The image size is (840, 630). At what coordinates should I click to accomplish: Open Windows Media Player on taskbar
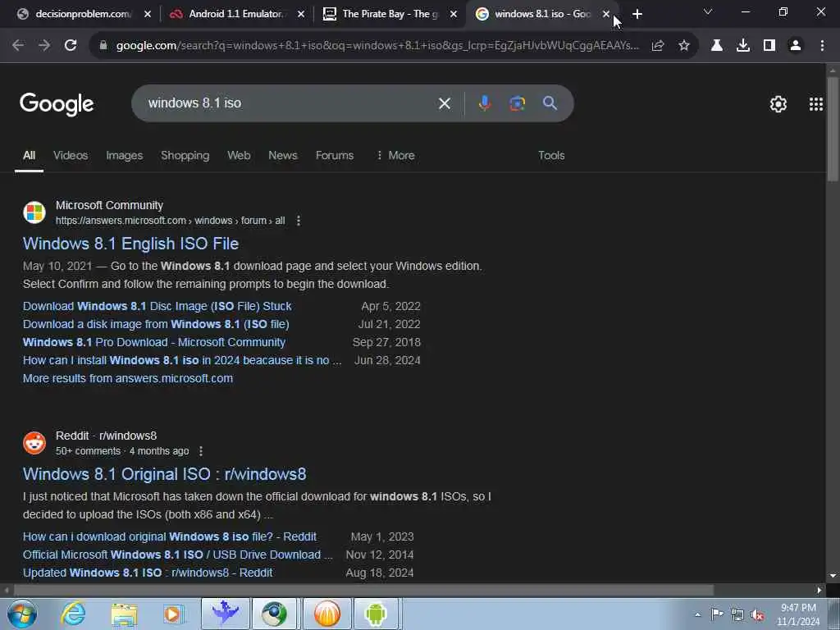[172, 614]
